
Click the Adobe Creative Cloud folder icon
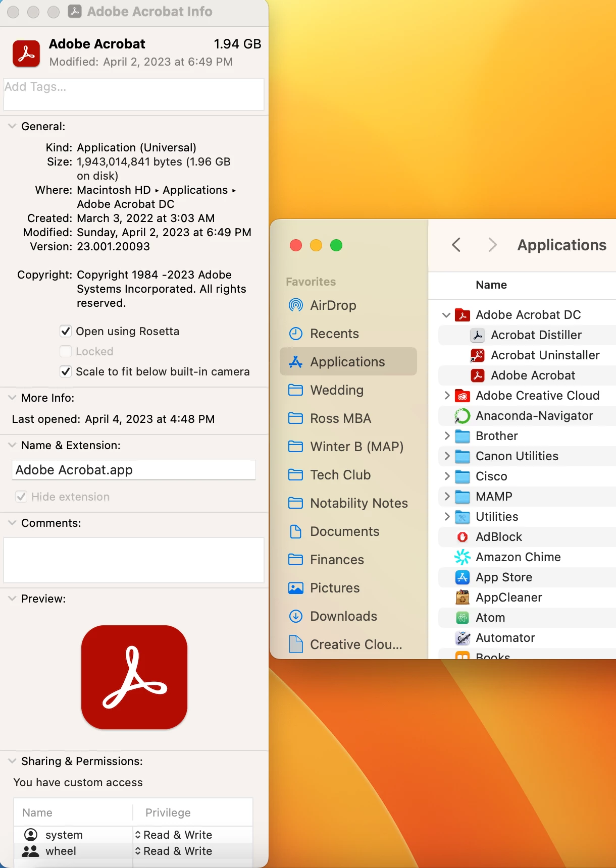(463, 396)
